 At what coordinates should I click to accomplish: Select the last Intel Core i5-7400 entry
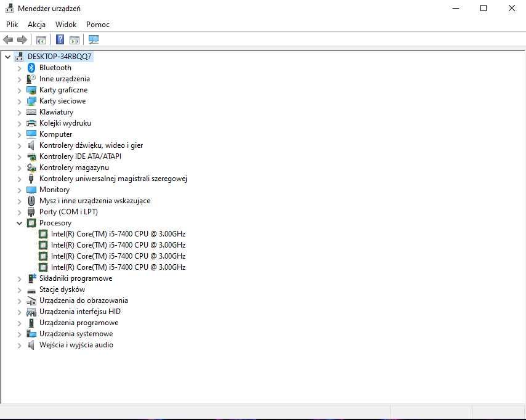click(x=118, y=267)
